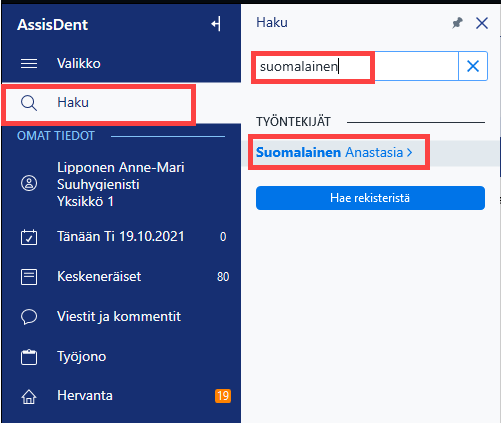The height and width of the screenshot is (423, 501).
Task: Click the magnifying glass Haku icon
Action: point(29,103)
